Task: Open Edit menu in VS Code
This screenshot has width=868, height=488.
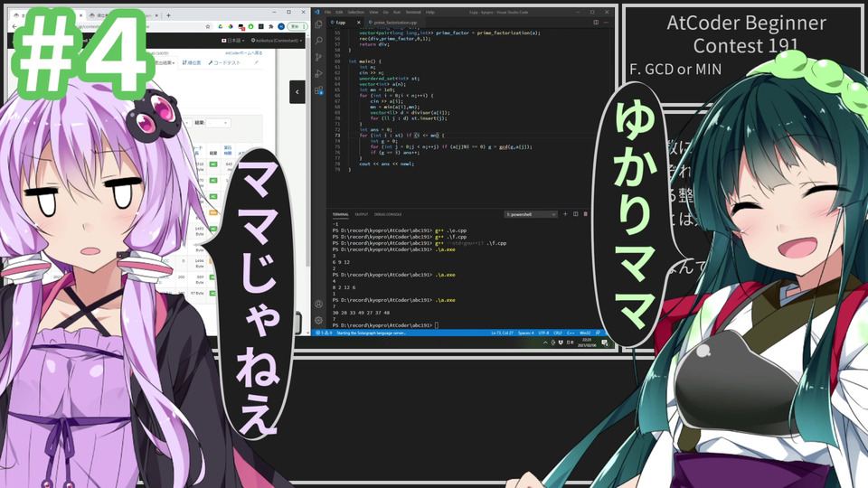Action: 339,12
